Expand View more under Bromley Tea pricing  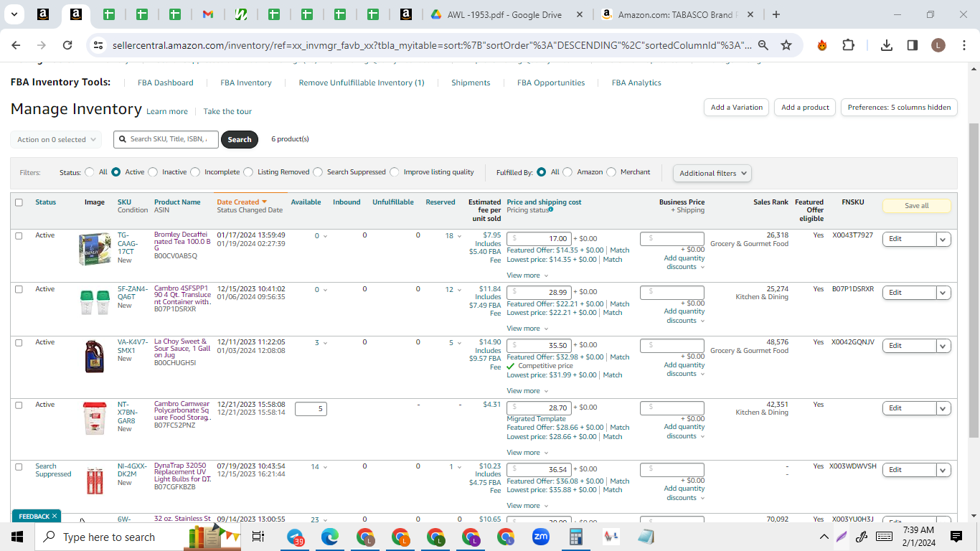[x=527, y=275]
